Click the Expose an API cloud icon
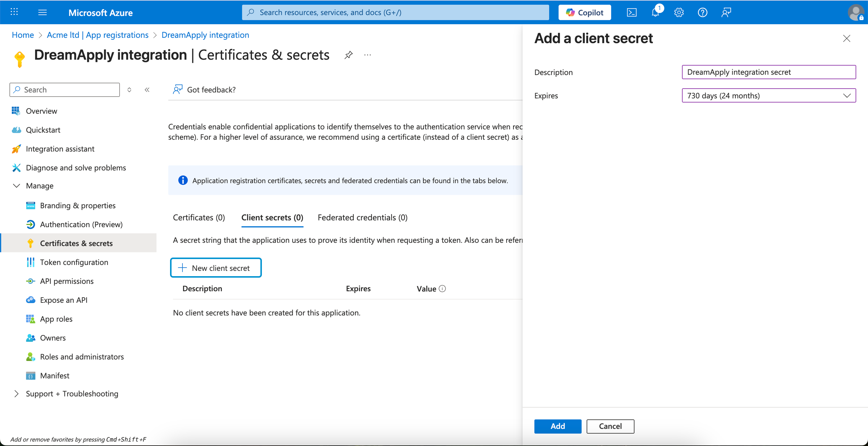The width and height of the screenshot is (868, 446). (30, 300)
